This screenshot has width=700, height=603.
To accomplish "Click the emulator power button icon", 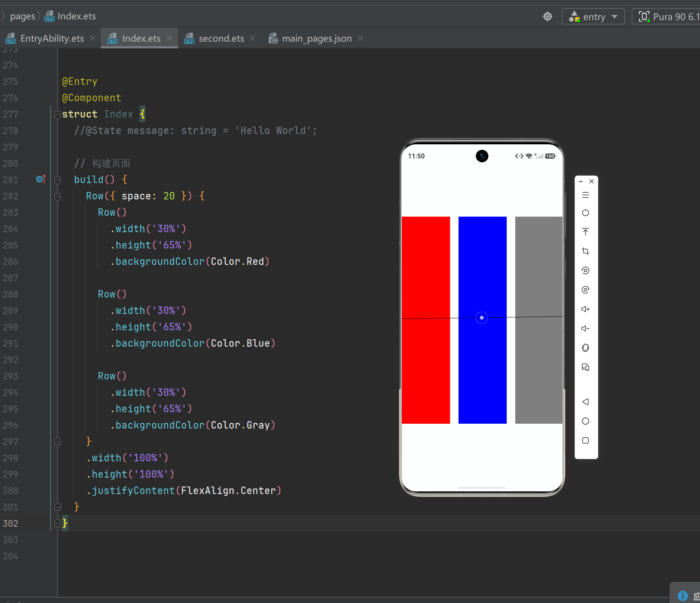I will (x=586, y=213).
